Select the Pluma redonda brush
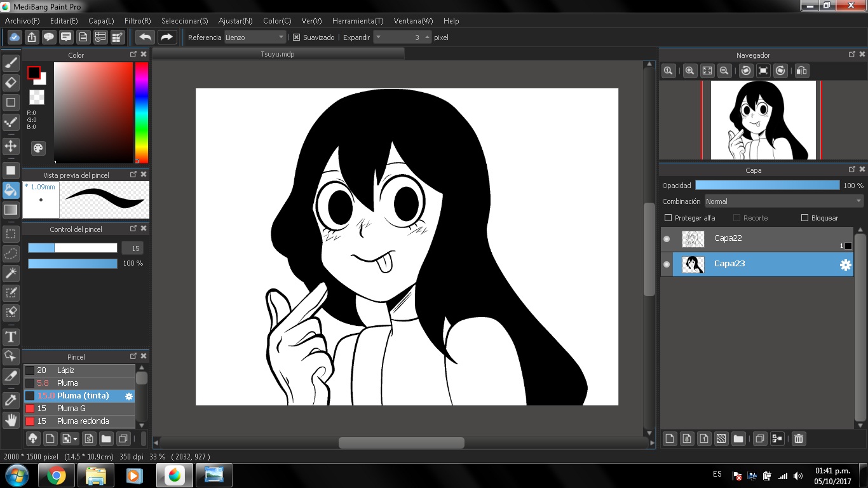 tap(79, 421)
